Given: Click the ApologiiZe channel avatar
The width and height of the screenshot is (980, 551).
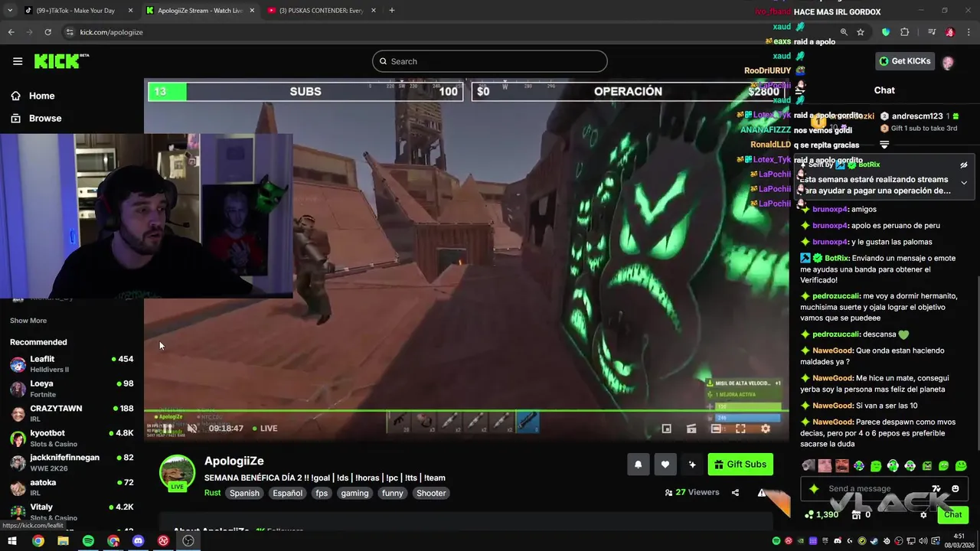Looking at the screenshot, I should click(177, 471).
